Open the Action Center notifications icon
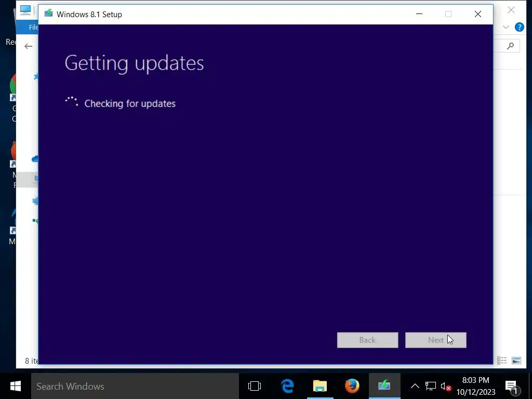Screen dimensions: 532x399 pos(512,386)
